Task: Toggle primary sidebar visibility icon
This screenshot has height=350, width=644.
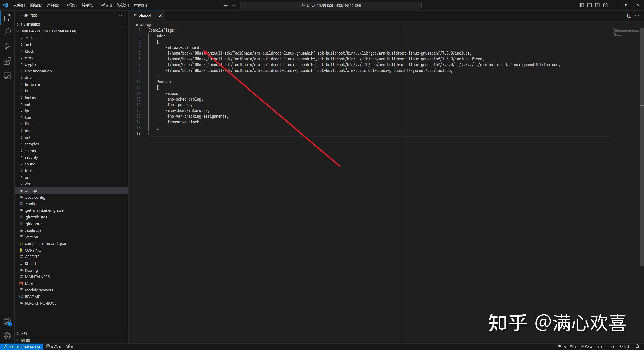Action: pyautogui.click(x=582, y=5)
